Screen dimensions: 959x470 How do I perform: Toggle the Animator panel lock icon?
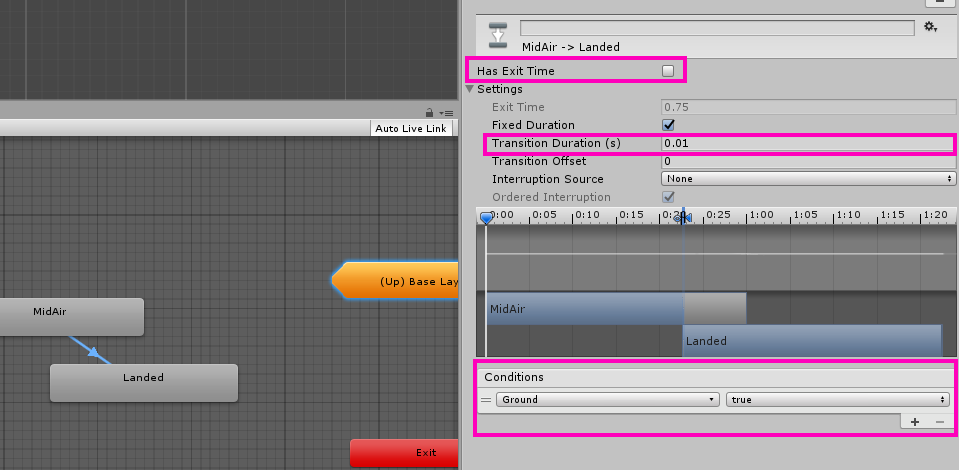click(x=429, y=113)
